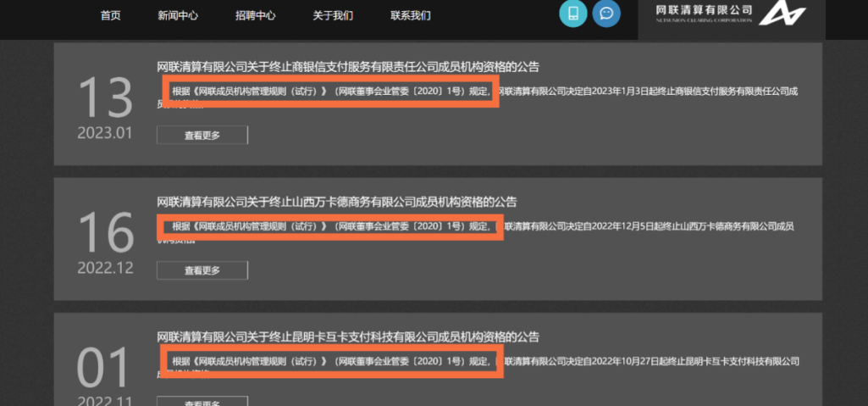868x406 pixels.
Task: Open announcement title about 商银信支付服务有限责任公司
Action: coord(348,67)
